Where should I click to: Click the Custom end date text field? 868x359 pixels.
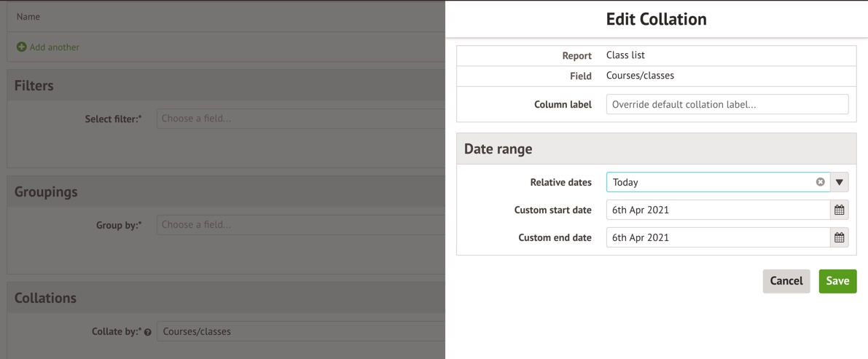717,237
